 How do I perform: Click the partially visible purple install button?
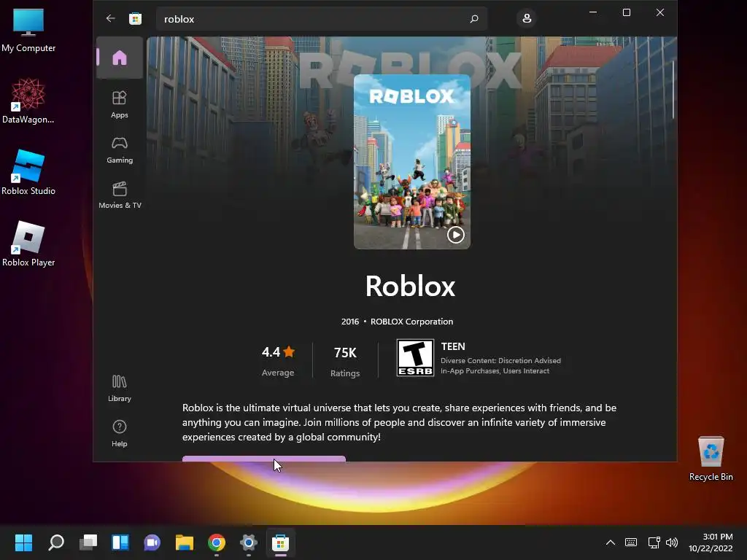point(264,459)
